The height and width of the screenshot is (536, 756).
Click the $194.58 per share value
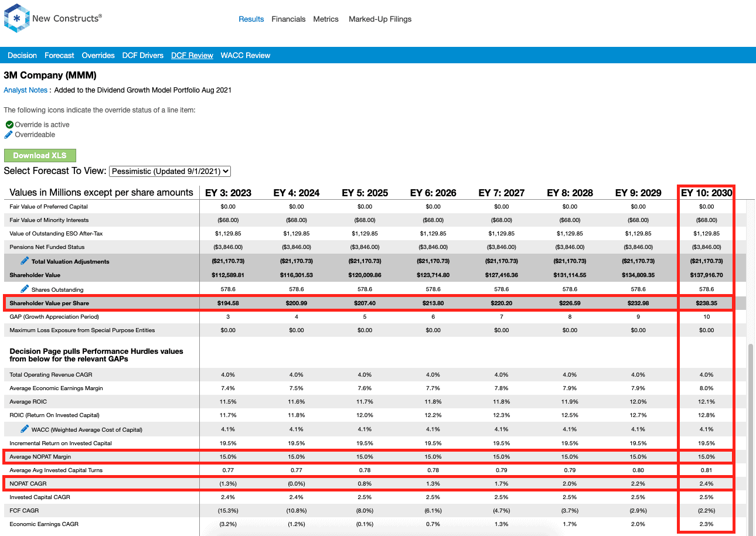(x=228, y=303)
